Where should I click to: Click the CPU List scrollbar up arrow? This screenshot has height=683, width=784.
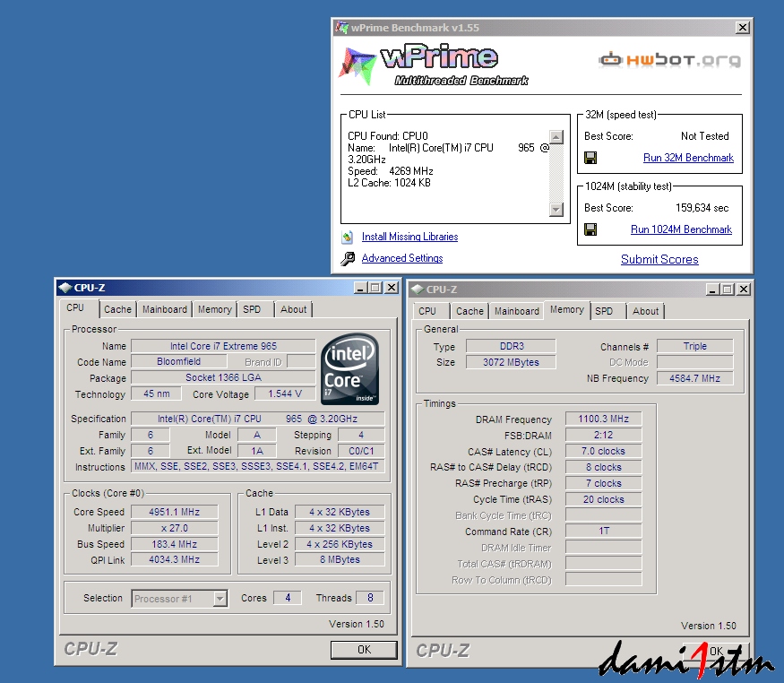[x=556, y=137]
